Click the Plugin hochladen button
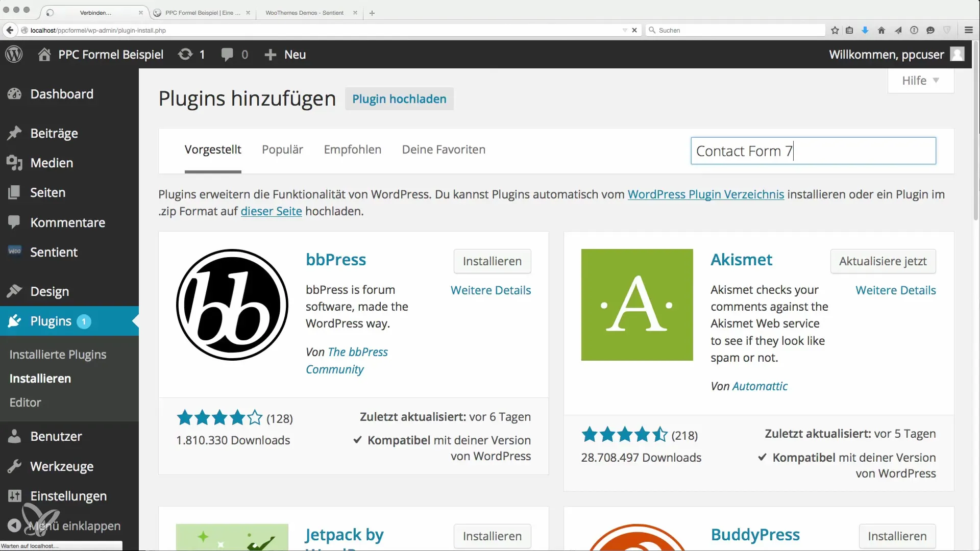The width and height of the screenshot is (980, 551). click(x=399, y=99)
